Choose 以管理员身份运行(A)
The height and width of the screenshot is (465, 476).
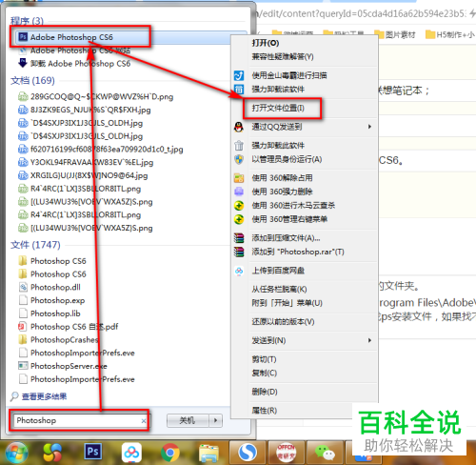(x=287, y=159)
